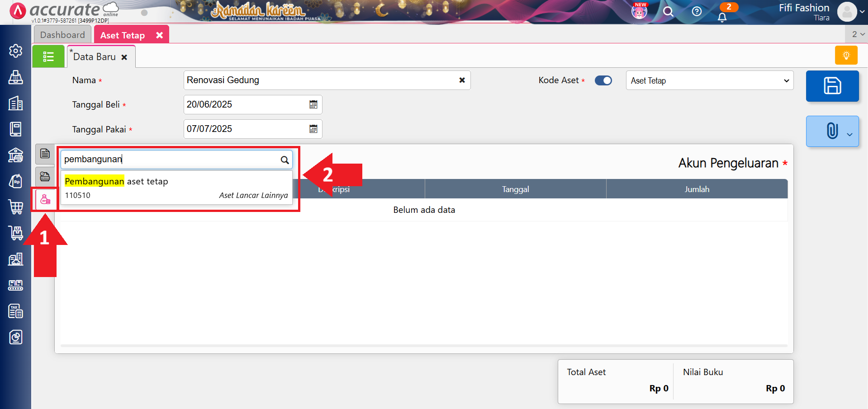
Task: Open the notification bell icon
Action: pyautogui.click(x=722, y=17)
